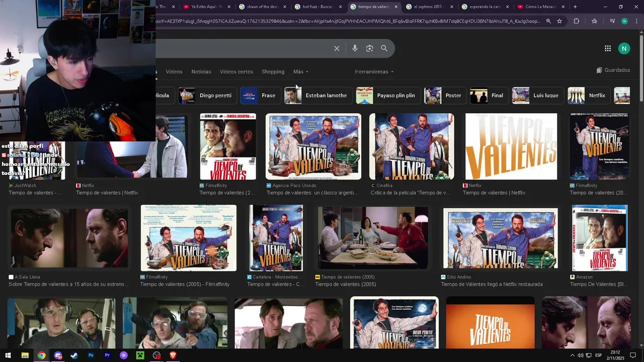This screenshot has height=362, width=644.
Task: Select the Poster suggestion chip
Action: 445,96
